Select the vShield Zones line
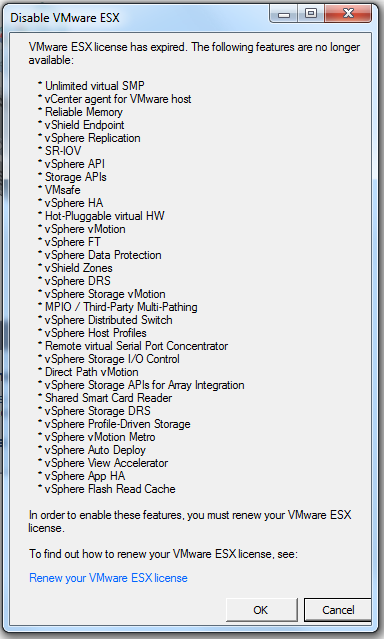 79,269
